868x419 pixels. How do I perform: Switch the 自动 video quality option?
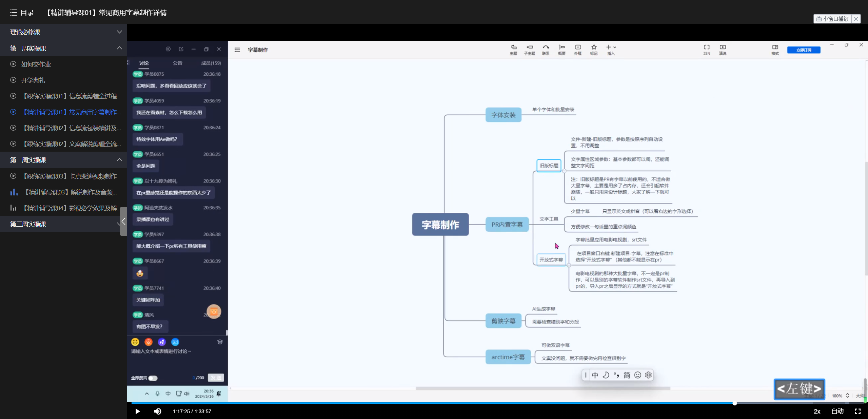(x=837, y=411)
